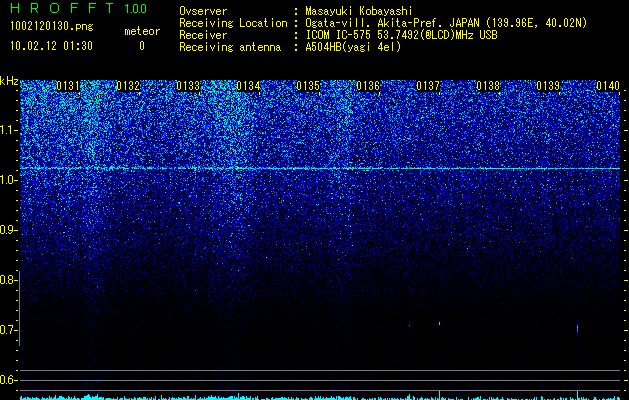Click the HROFFT 1.0.0 title text
The image size is (629, 400).
pyautogui.click(x=79, y=8)
